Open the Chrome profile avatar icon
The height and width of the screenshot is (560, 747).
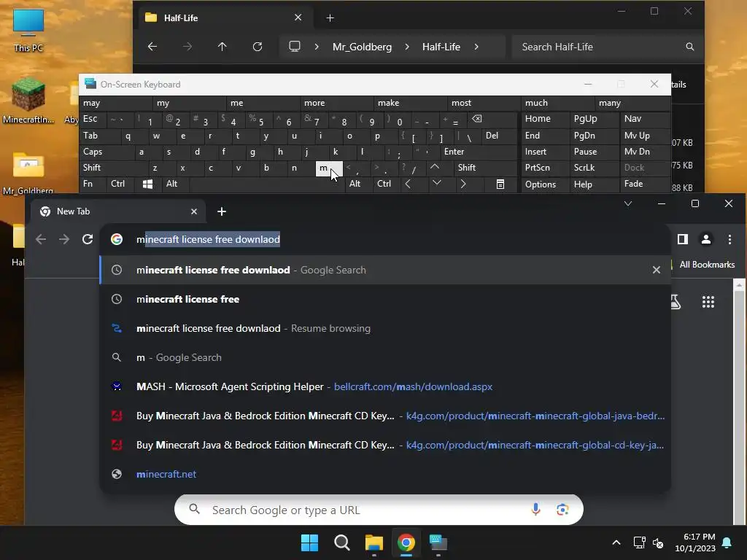click(706, 239)
